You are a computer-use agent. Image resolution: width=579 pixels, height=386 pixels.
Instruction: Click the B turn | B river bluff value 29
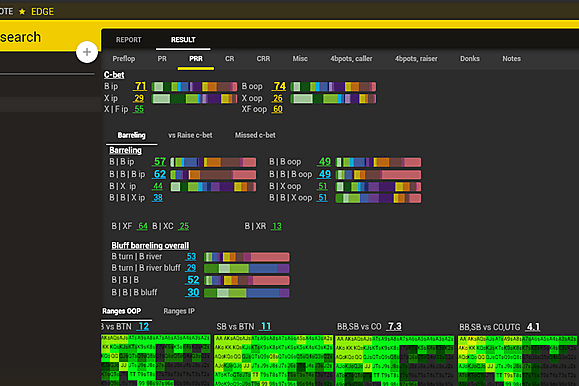191,268
